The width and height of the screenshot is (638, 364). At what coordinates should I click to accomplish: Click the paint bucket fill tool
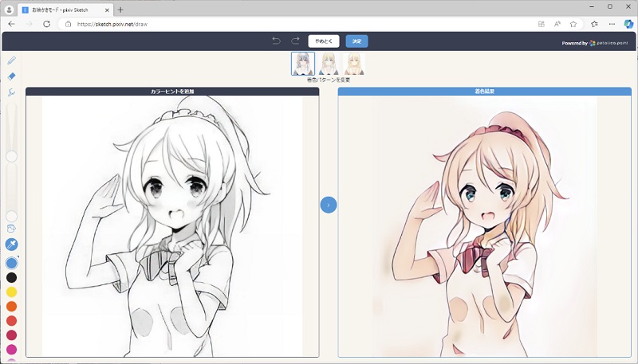[11, 229]
